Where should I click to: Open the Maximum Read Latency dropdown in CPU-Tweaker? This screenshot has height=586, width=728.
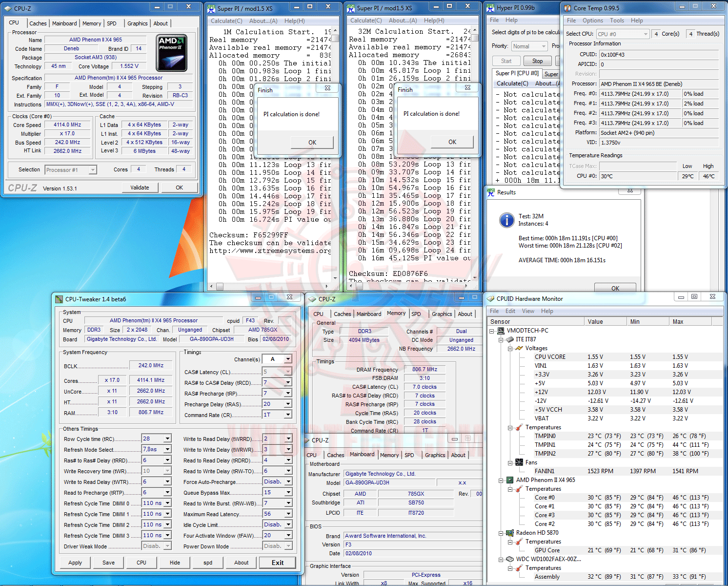pyautogui.click(x=288, y=514)
